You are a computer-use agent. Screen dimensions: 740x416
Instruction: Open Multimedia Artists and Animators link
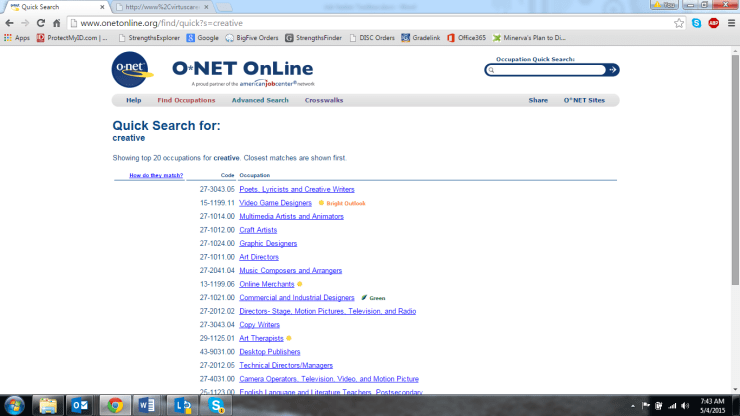(292, 216)
